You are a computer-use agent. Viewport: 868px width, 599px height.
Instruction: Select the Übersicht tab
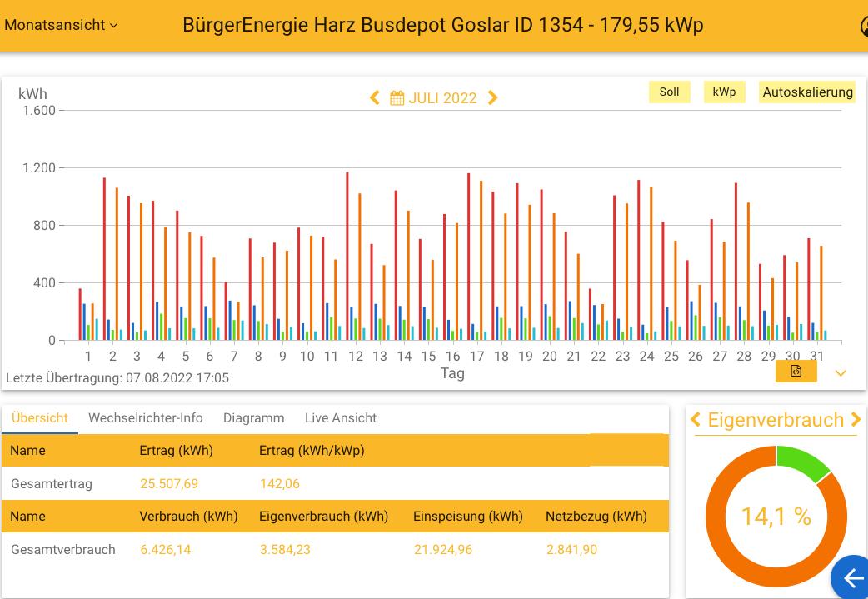point(39,417)
